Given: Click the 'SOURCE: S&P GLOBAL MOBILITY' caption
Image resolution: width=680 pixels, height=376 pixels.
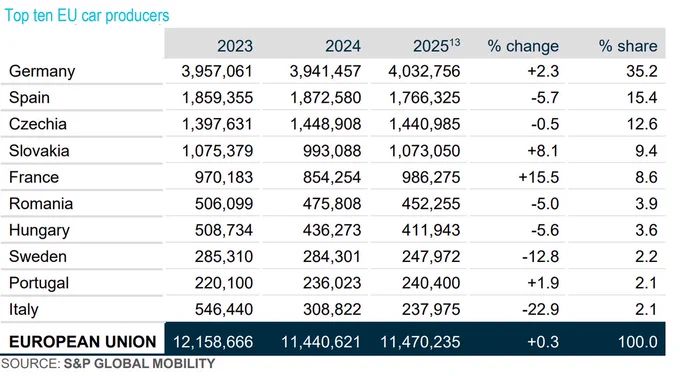Looking at the screenshot, I should click(108, 363).
